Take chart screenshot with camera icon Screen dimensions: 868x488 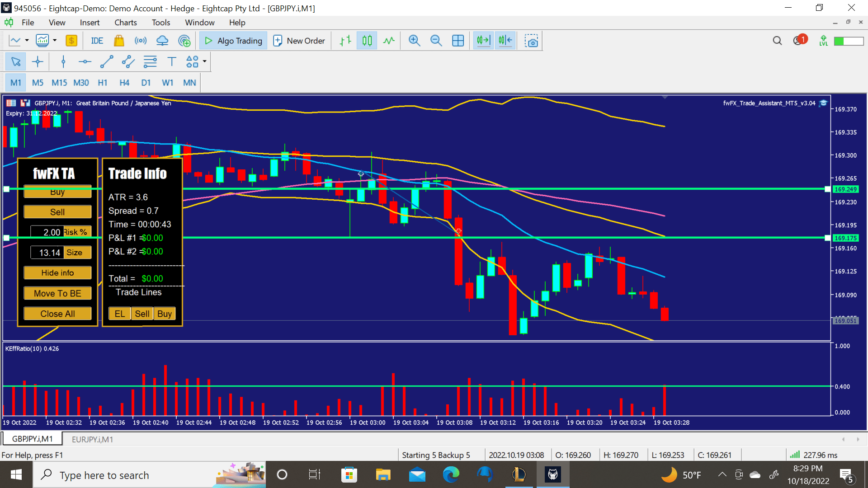tap(531, 41)
